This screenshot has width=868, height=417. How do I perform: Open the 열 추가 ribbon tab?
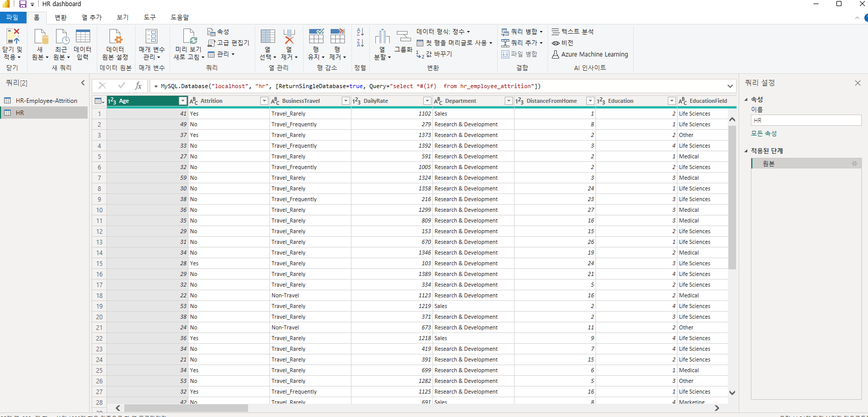(x=92, y=17)
